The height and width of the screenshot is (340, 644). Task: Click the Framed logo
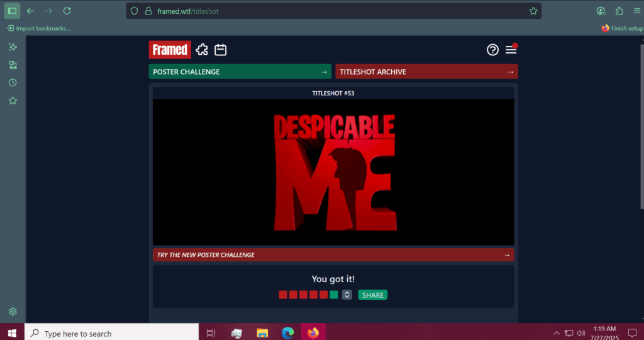pos(170,50)
